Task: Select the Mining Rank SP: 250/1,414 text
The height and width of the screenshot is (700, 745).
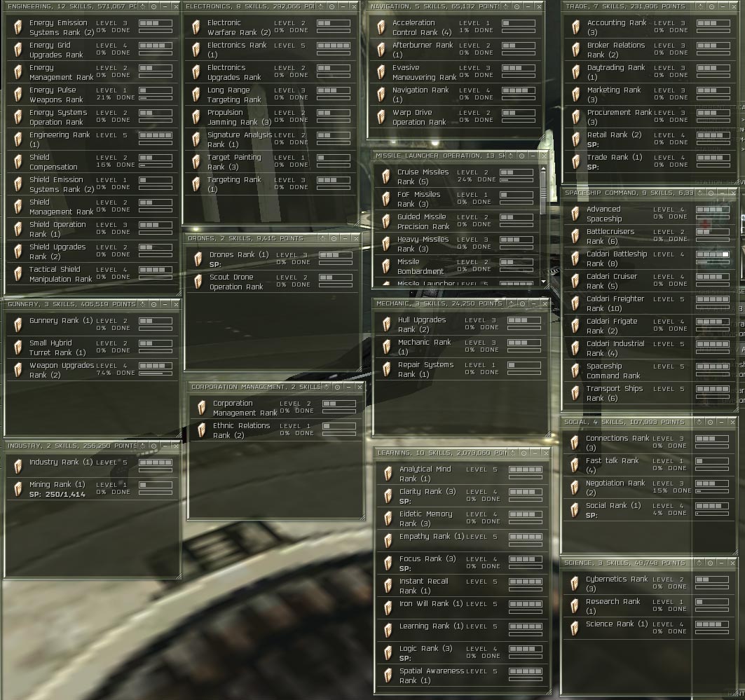Action: click(57, 495)
